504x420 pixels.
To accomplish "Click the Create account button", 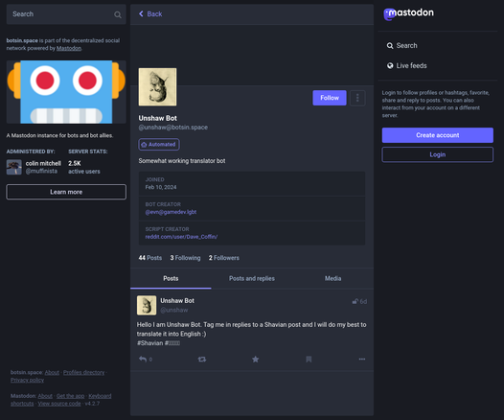I will [438, 135].
